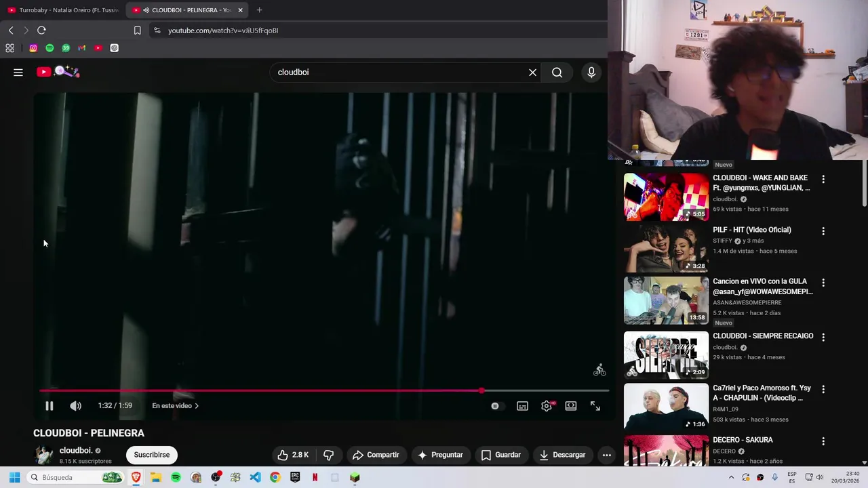Save the video with Guardar
Viewport: 868px width, 488px height.
point(500,455)
